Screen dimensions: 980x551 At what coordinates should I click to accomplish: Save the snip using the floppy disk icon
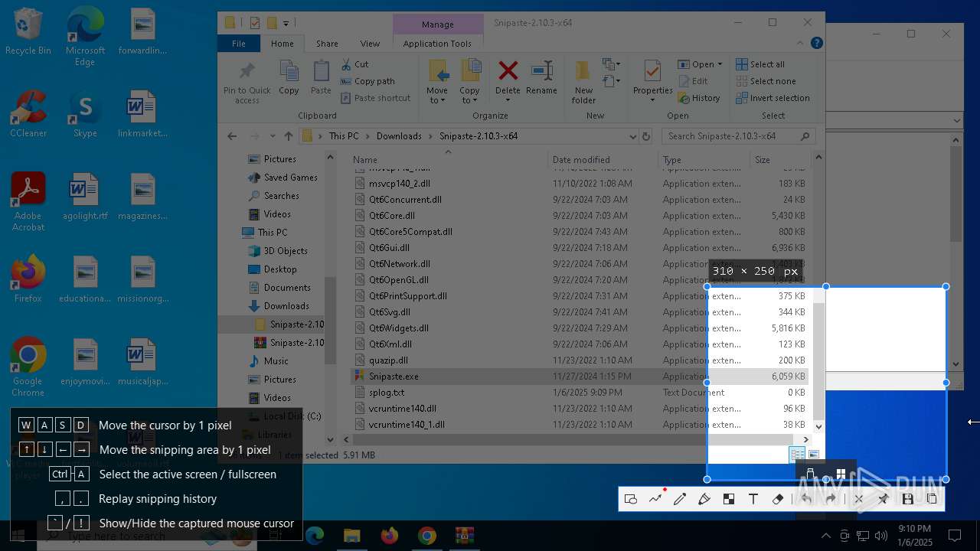(907, 499)
